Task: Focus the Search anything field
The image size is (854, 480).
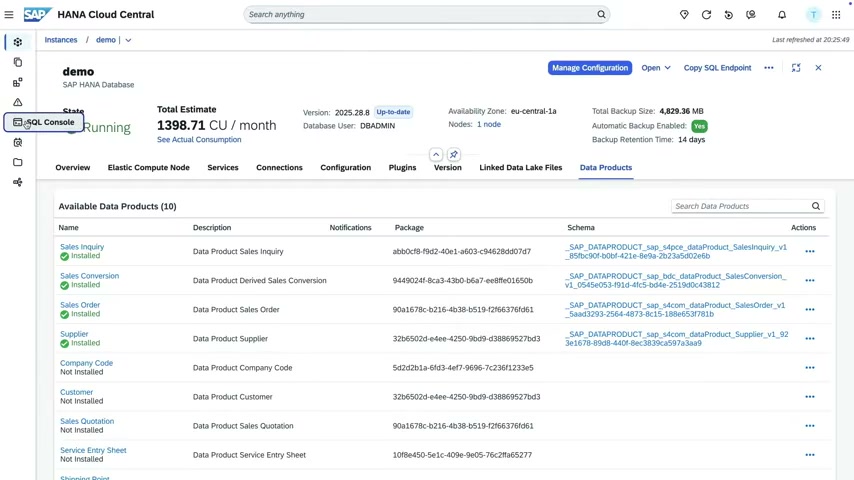Action: (426, 15)
